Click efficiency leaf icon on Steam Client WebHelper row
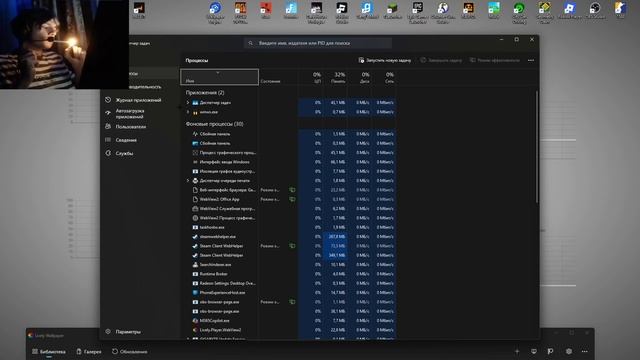The height and width of the screenshot is (360, 640). coord(292,246)
